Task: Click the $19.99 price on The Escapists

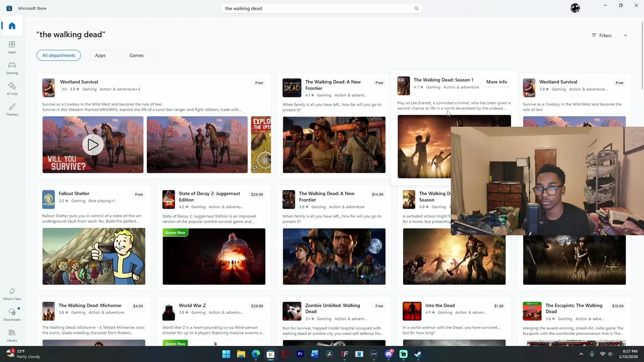Action: (618, 306)
